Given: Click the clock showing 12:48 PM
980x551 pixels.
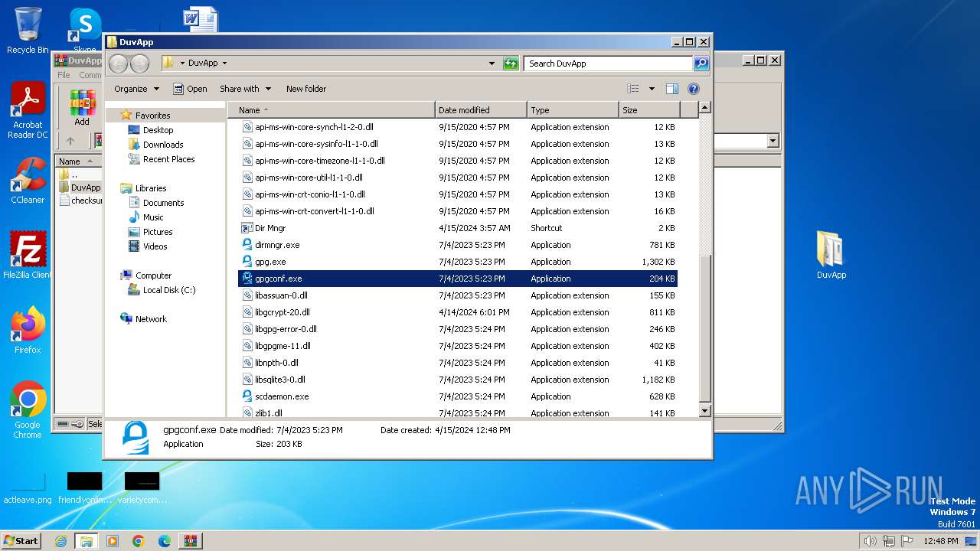Looking at the screenshot, I should coord(940,541).
